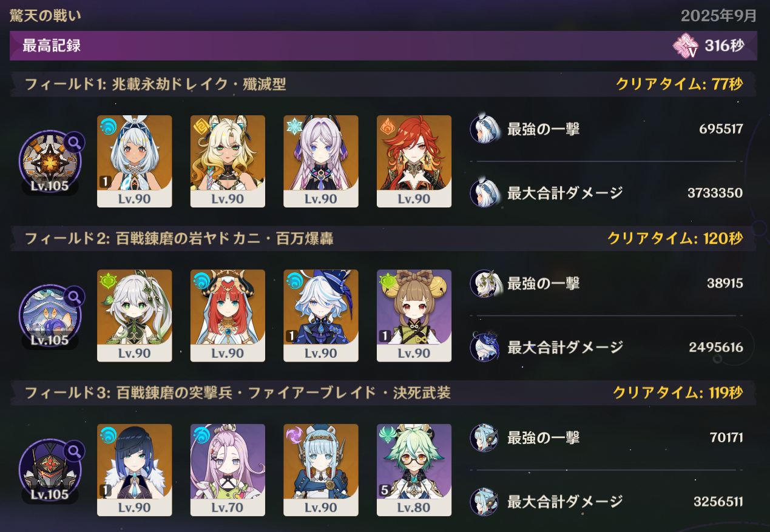Select the blonde Geo character card
Screen dimensions: 770x532
click(x=228, y=161)
